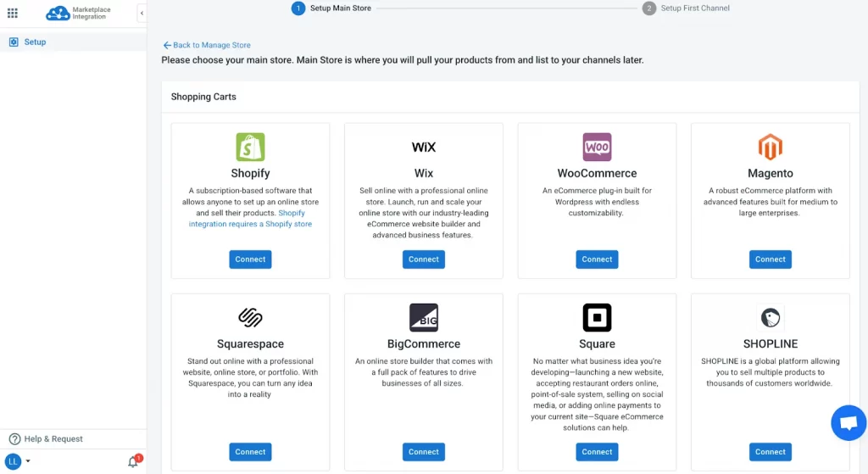The height and width of the screenshot is (474, 868).
Task: Connect the BigCommerce store
Action: 424,452
